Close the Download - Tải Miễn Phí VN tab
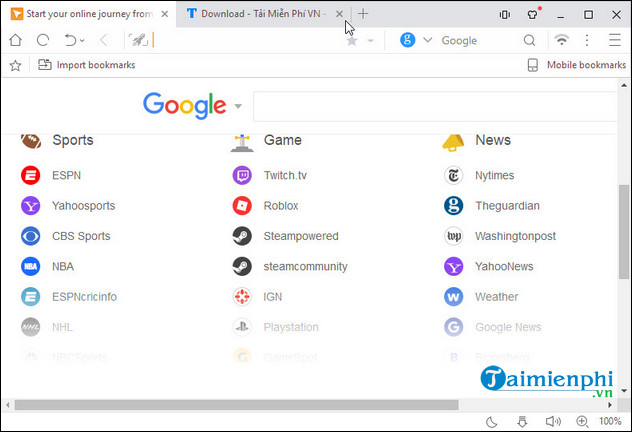This screenshot has height=432, width=632. (339, 14)
